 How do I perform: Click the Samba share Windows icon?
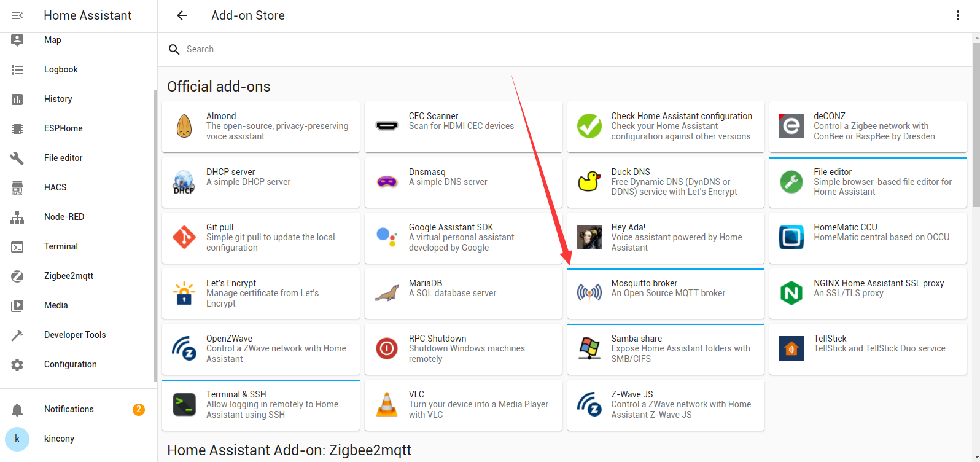coord(589,348)
